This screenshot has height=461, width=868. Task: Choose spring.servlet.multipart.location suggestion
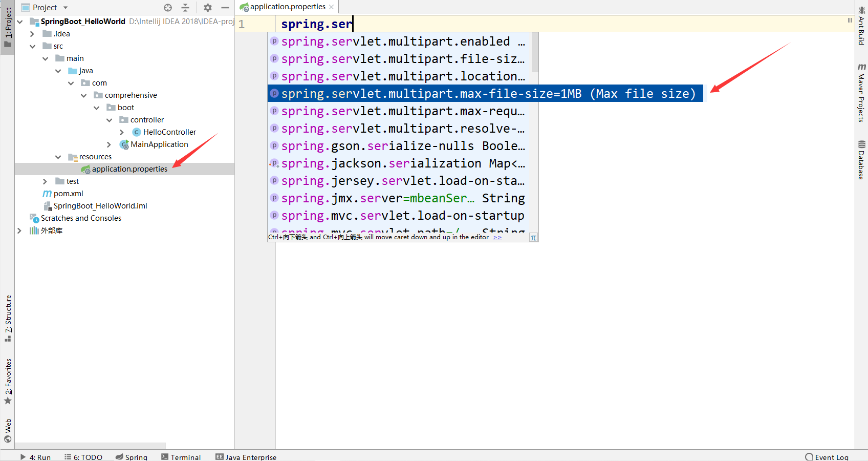pyautogui.click(x=400, y=76)
